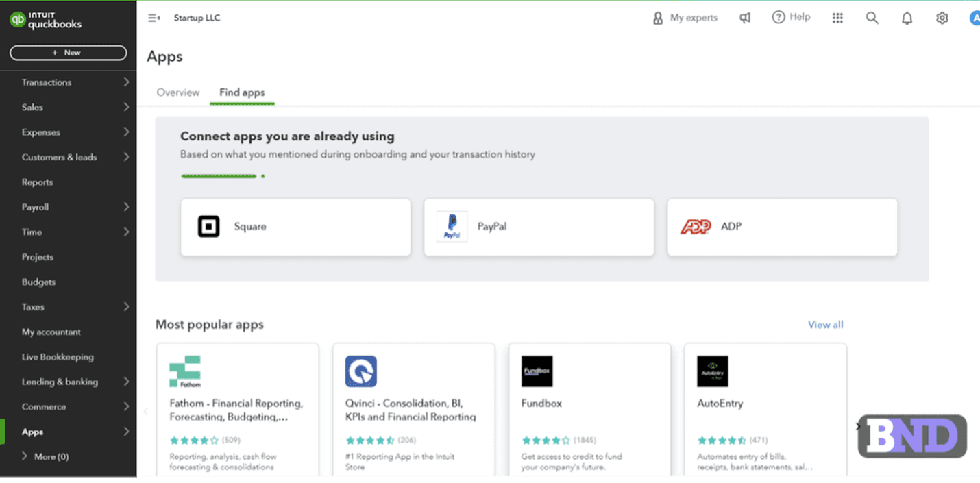980x483 pixels.
Task: Click the New button
Action: tap(68, 52)
